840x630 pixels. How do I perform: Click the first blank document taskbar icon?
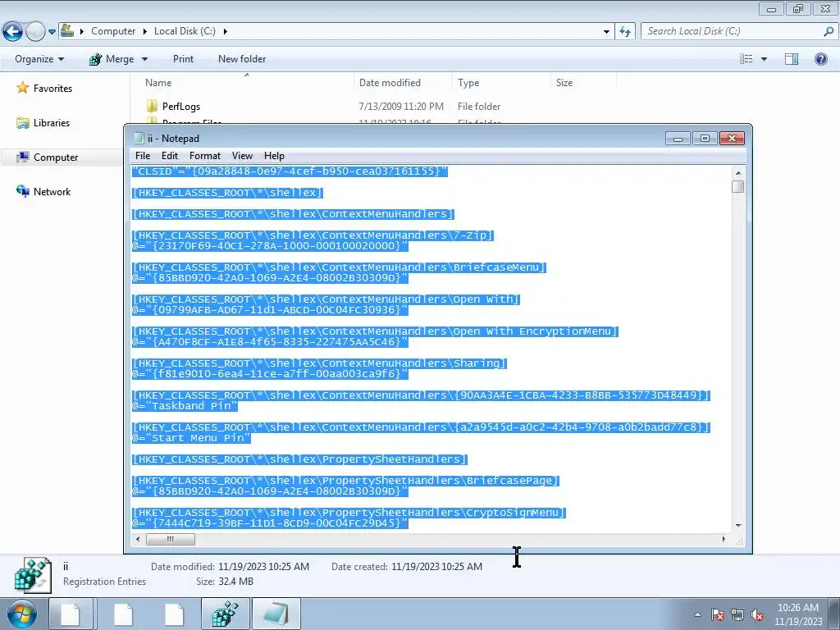point(71,614)
